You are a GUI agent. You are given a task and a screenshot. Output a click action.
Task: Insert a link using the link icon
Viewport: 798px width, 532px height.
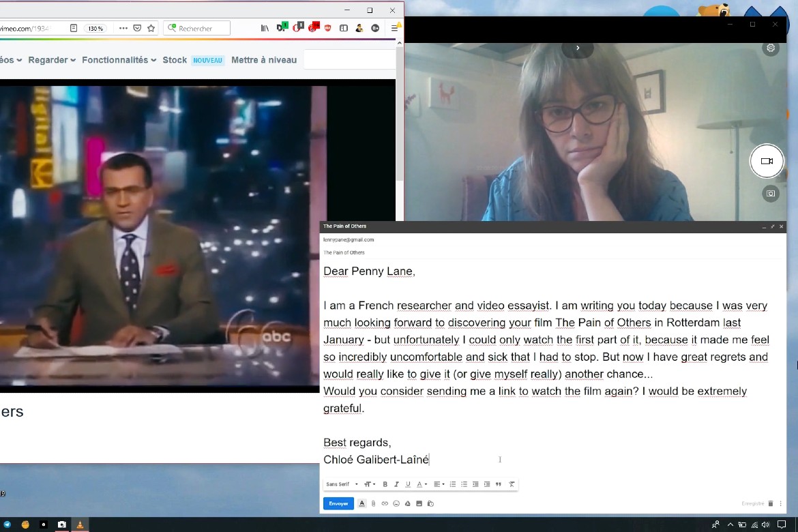click(x=385, y=503)
